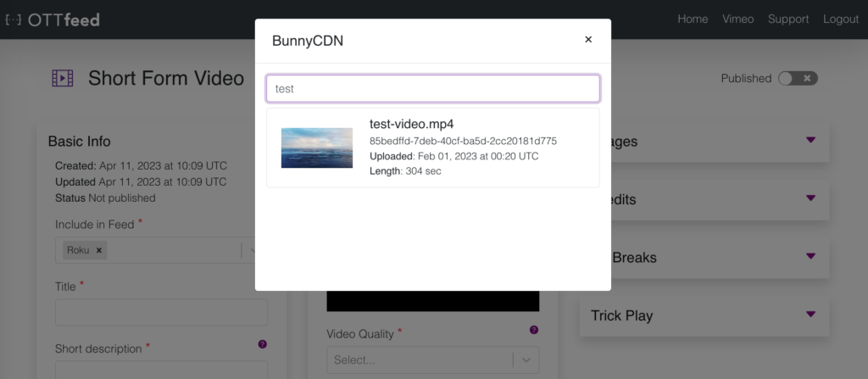868x379 pixels.
Task: Expand the Credits panel arrow
Action: 811,198
